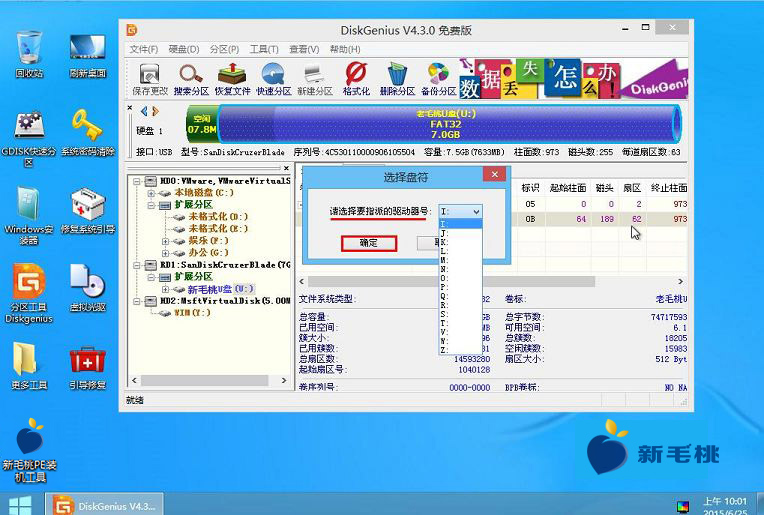
Task: Select the 系统密码清除 key icon
Action: coord(88,132)
